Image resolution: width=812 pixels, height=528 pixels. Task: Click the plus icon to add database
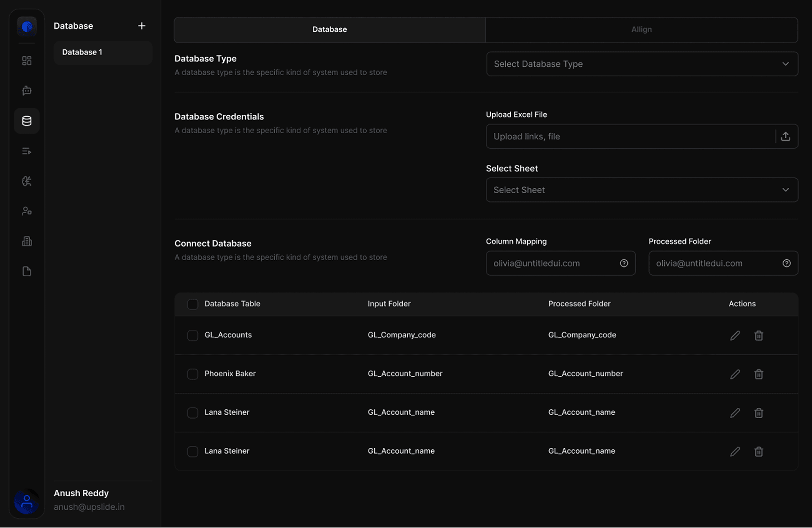tap(141, 26)
